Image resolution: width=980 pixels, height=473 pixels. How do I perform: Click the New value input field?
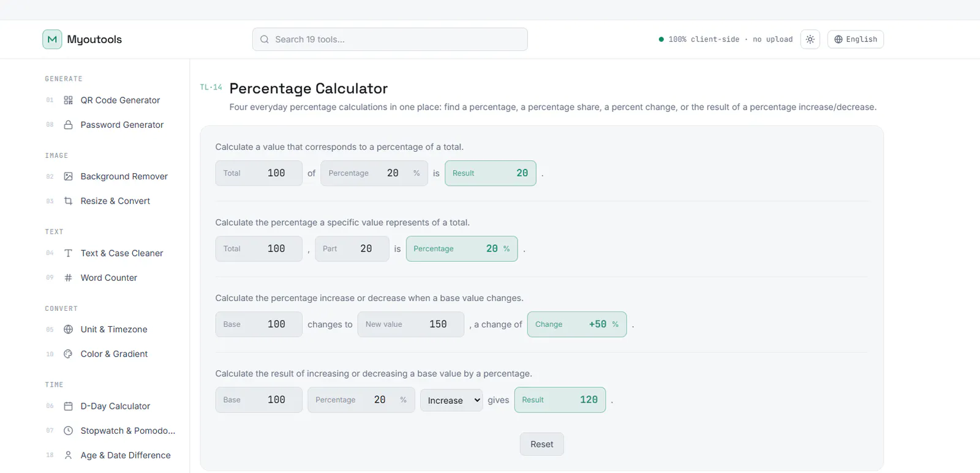point(411,324)
